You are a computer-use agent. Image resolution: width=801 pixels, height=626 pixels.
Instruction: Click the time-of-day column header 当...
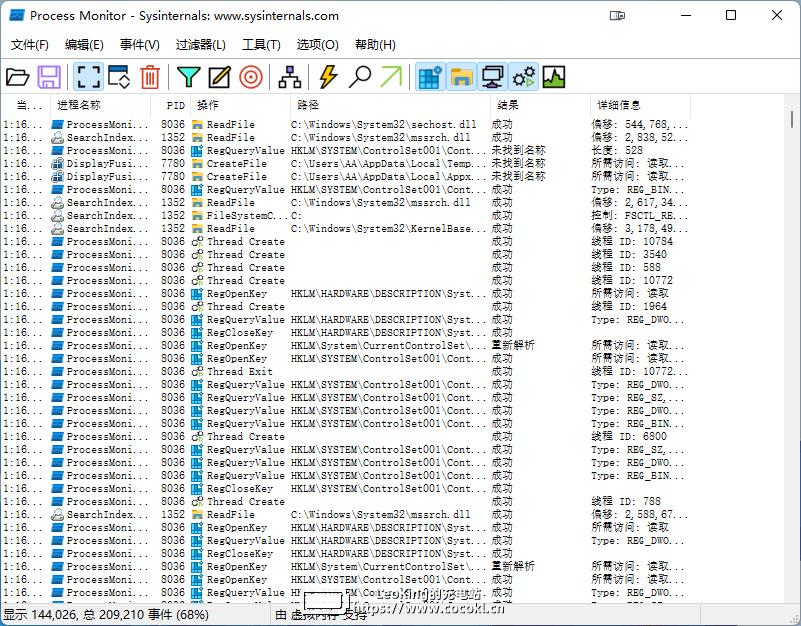26,105
